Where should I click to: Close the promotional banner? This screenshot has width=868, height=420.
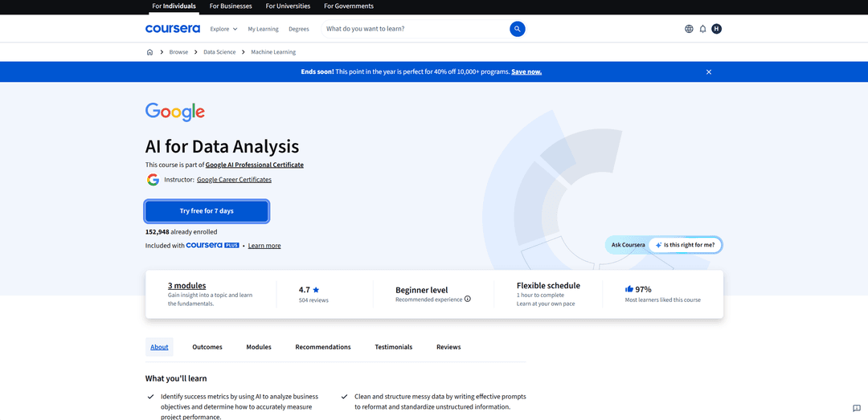point(709,72)
